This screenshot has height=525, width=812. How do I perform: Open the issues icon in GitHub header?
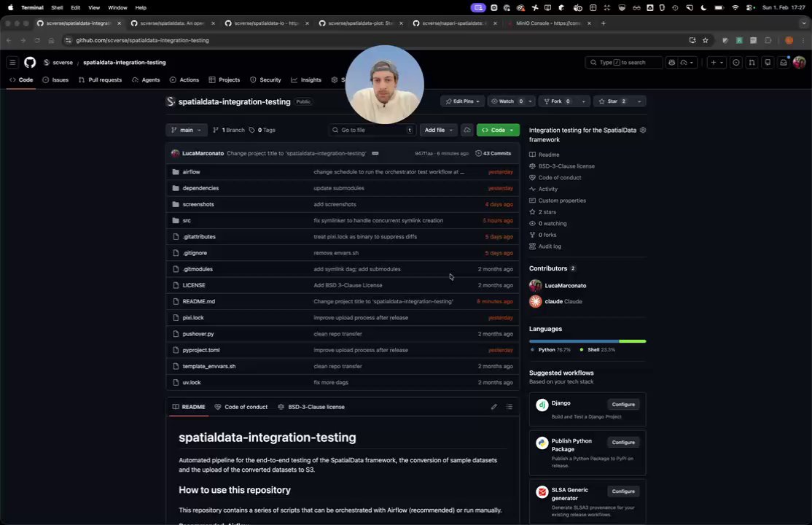pos(736,62)
